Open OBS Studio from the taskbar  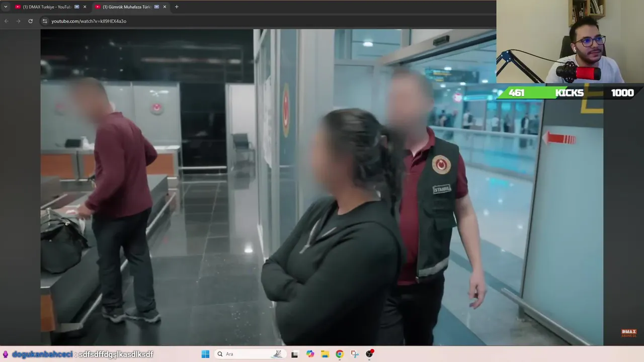370,354
